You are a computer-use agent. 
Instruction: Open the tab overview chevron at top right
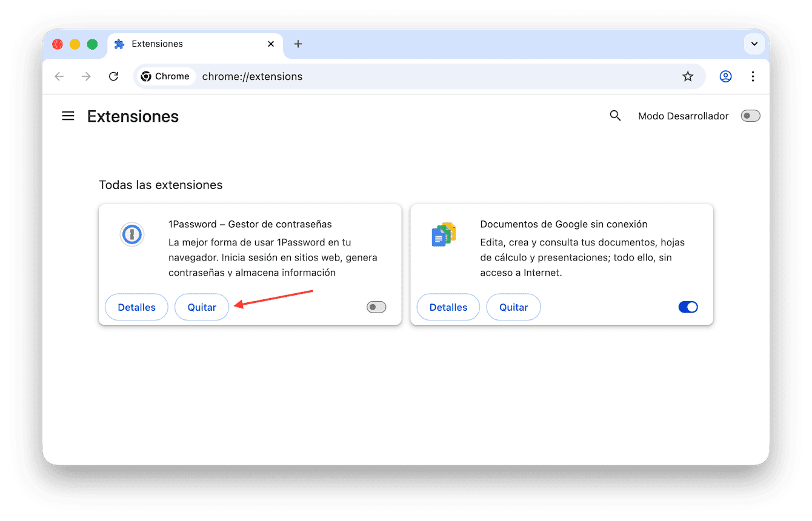(754, 44)
